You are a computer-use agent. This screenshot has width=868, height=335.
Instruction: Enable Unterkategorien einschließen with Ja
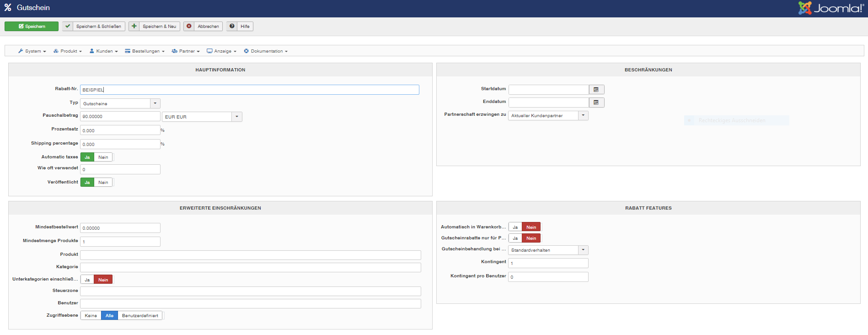click(x=87, y=280)
